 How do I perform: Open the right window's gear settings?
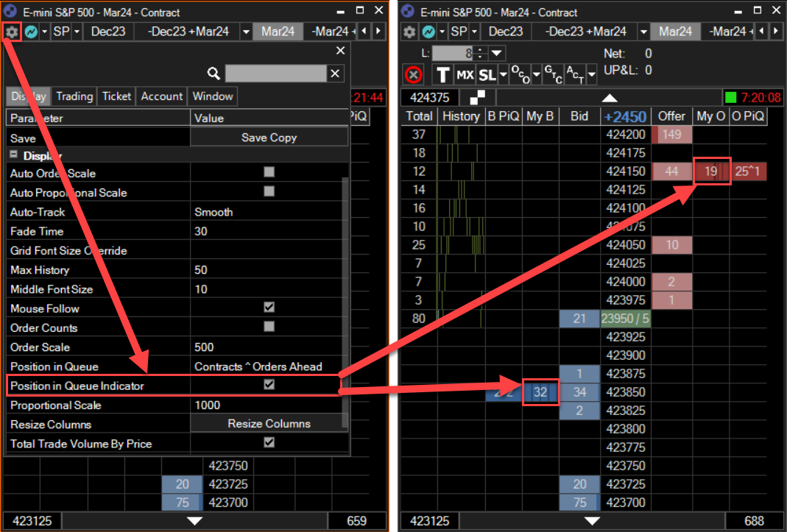409,32
